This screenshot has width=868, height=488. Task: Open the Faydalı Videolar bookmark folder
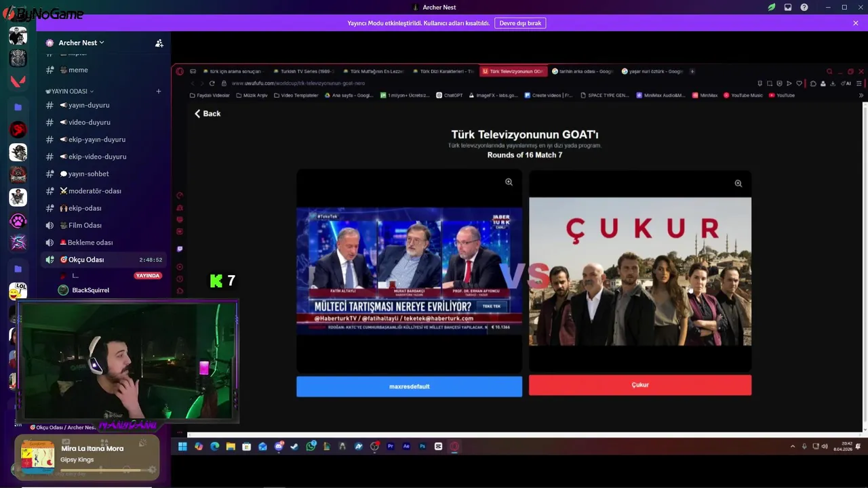pyautogui.click(x=210, y=96)
